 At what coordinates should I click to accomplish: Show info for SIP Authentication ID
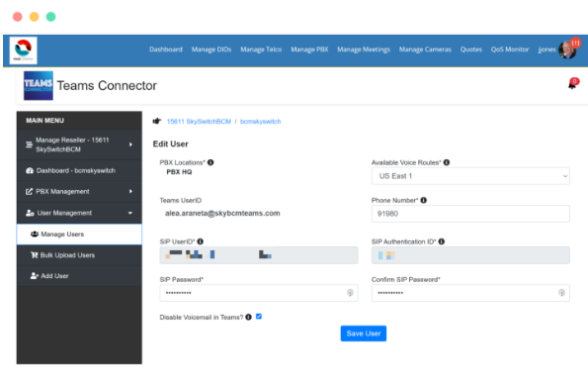click(442, 241)
